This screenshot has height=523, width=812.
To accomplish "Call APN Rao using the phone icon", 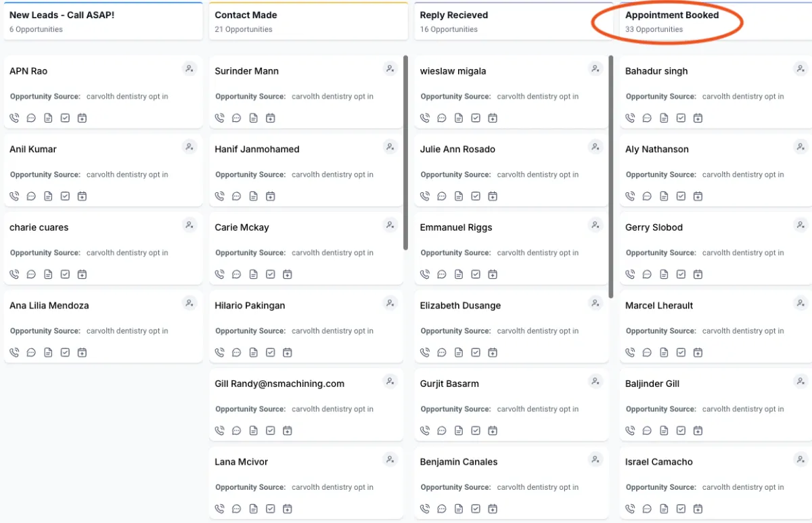I will 14,118.
